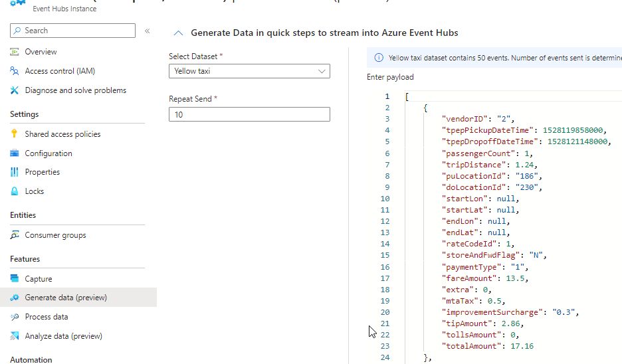Click the Capture icon under Features

(15, 279)
